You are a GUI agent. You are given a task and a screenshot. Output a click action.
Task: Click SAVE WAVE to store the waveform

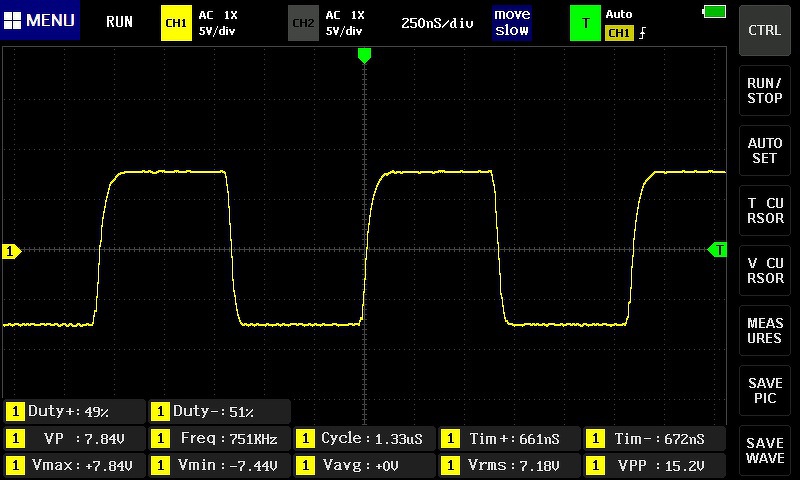764,450
